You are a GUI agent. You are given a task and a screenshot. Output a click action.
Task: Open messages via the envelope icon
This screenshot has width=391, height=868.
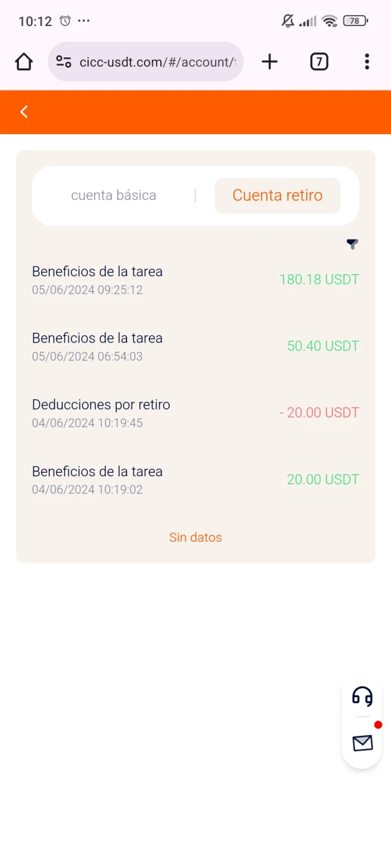click(362, 742)
